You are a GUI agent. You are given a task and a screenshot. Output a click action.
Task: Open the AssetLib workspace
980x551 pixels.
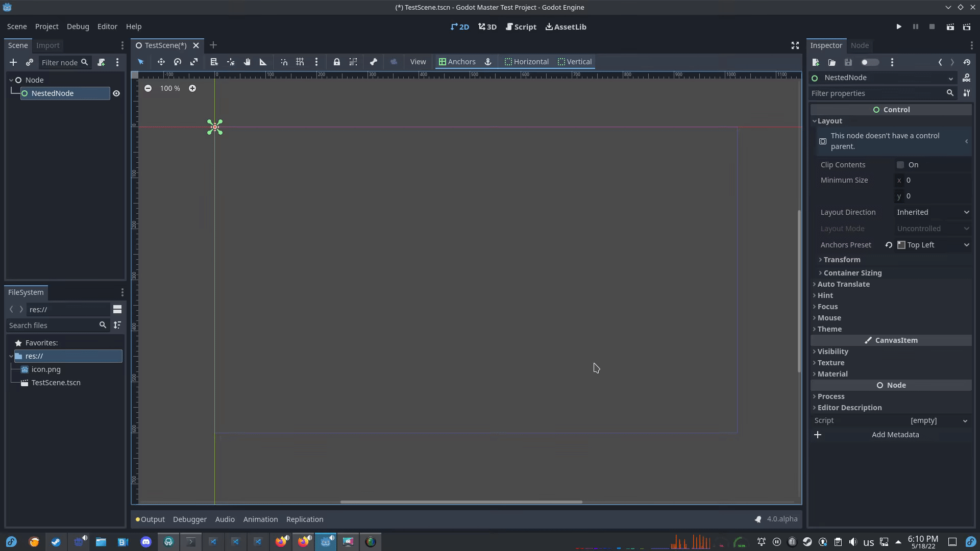tap(566, 27)
